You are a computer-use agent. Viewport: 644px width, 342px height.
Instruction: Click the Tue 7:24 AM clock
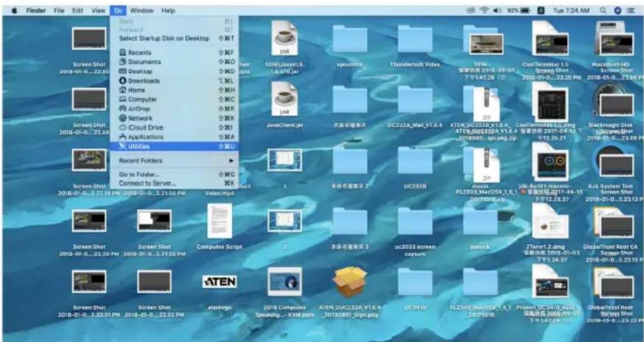coord(571,10)
